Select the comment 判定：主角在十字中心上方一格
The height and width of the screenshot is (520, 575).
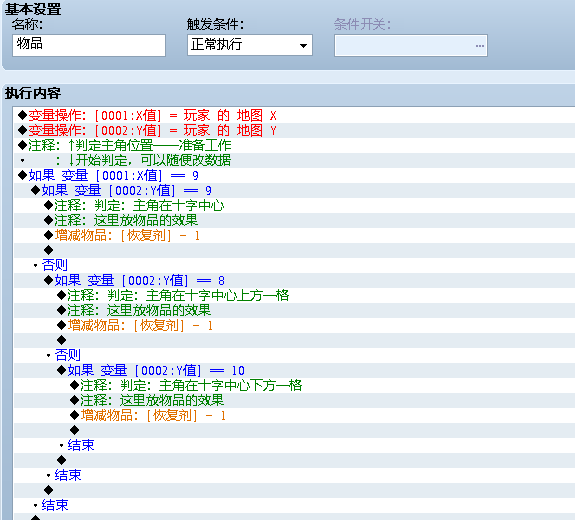coord(173,296)
